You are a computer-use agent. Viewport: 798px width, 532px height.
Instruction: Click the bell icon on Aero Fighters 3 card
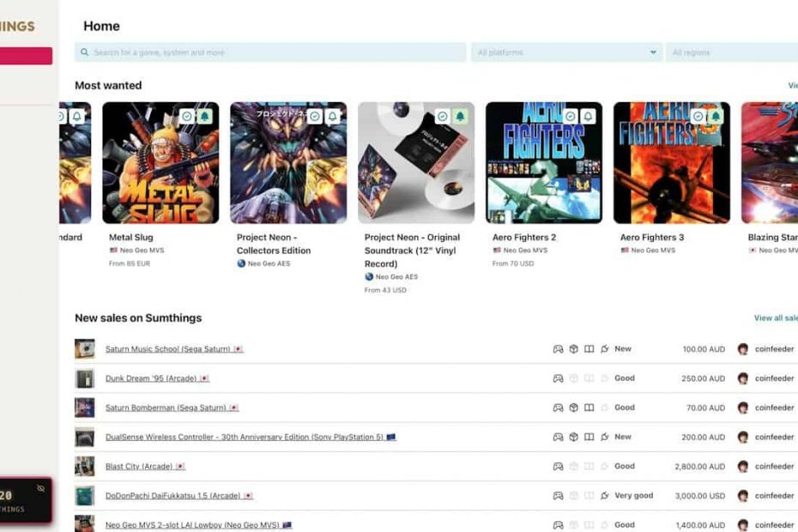716,116
